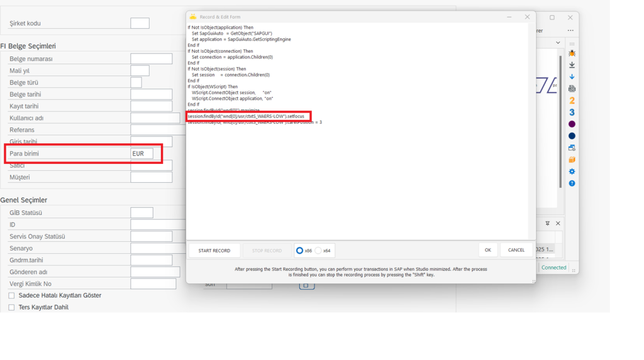
Task: Click the OK button in the record form
Action: click(x=487, y=250)
